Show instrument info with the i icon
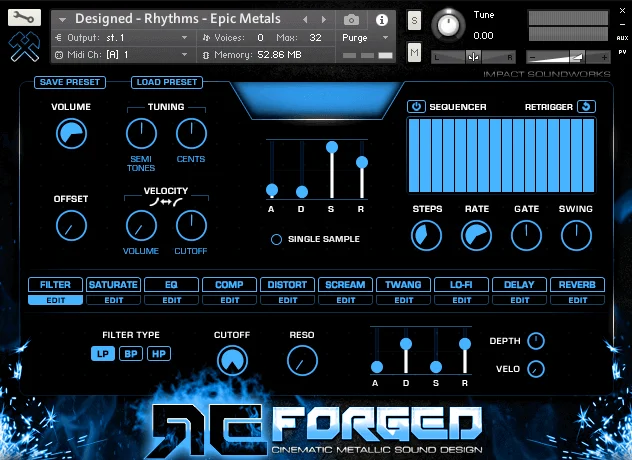Screen dimensions: 632x460 (x=381, y=20)
